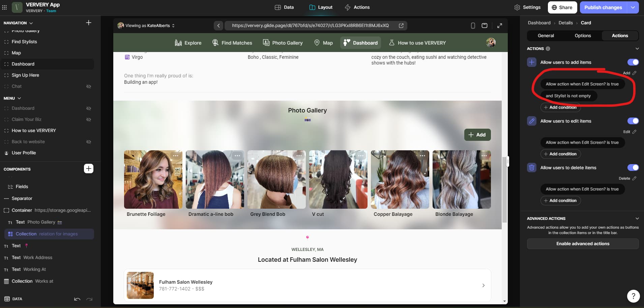Click Enable advanced actions
The image size is (644, 308).
tap(583, 244)
